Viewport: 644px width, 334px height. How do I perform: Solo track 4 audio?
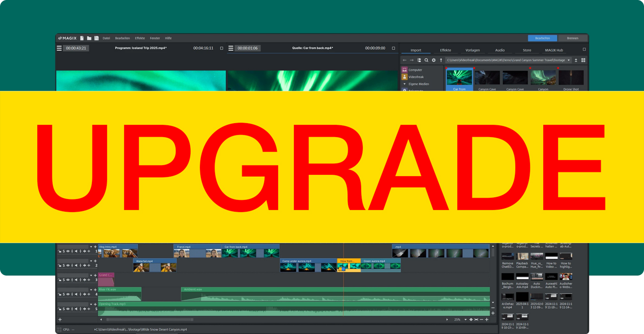(x=64, y=295)
